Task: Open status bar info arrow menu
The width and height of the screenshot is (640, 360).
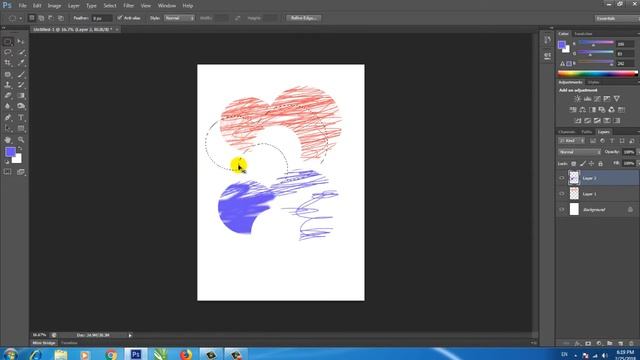Action: tap(130, 335)
